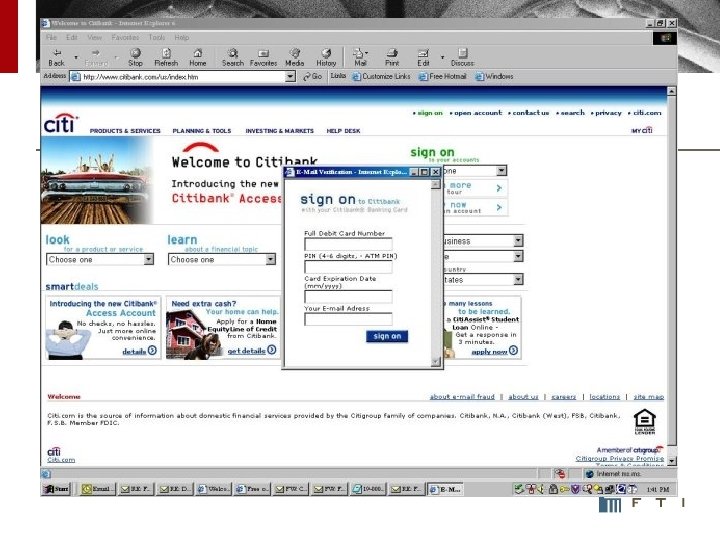Screen dimensions: 720x540
Task: Open the View menu
Action: [x=95, y=37]
